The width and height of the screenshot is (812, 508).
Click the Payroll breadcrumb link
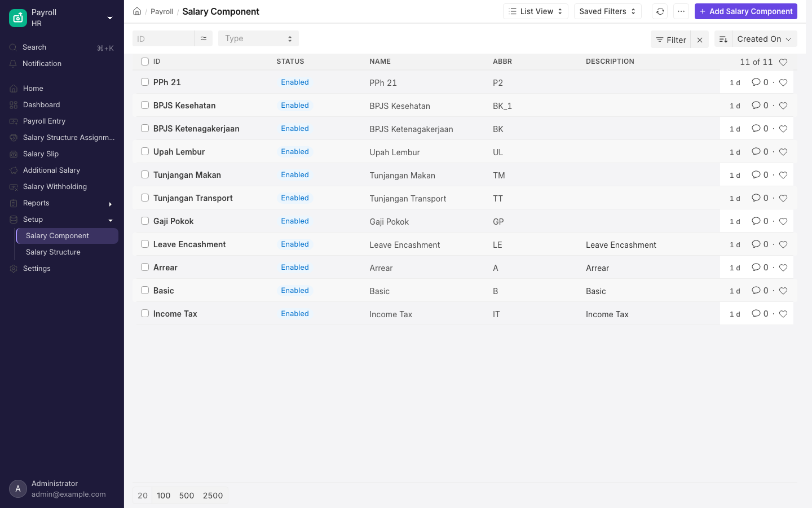pyautogui.click(x=162, y=11)
